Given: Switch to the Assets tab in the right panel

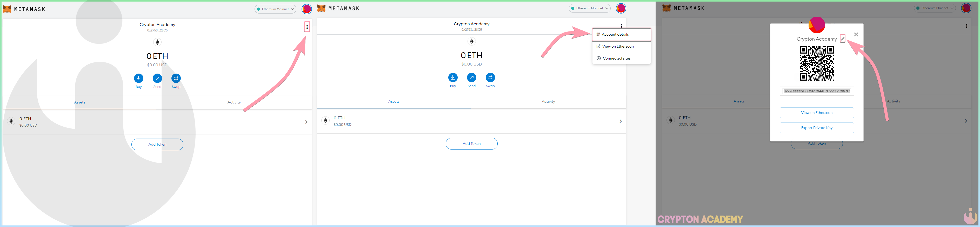Looking at the screenshot, I should [x=739, y=101].
